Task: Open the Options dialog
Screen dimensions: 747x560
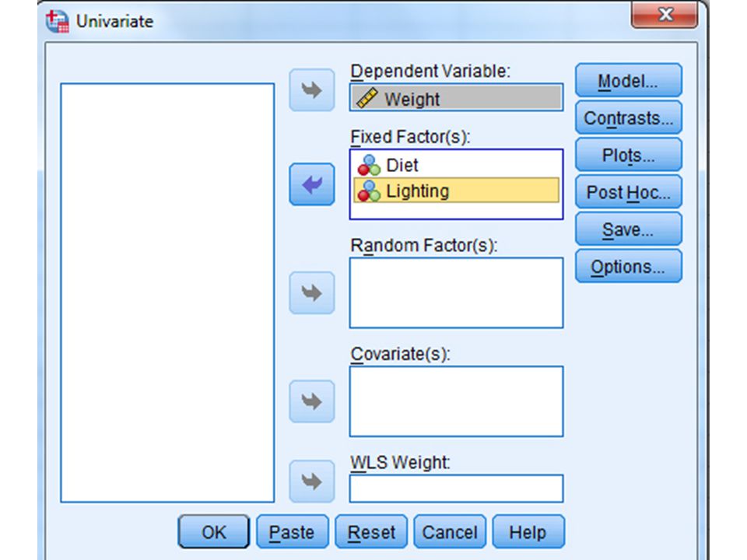Action: [629, 266]
